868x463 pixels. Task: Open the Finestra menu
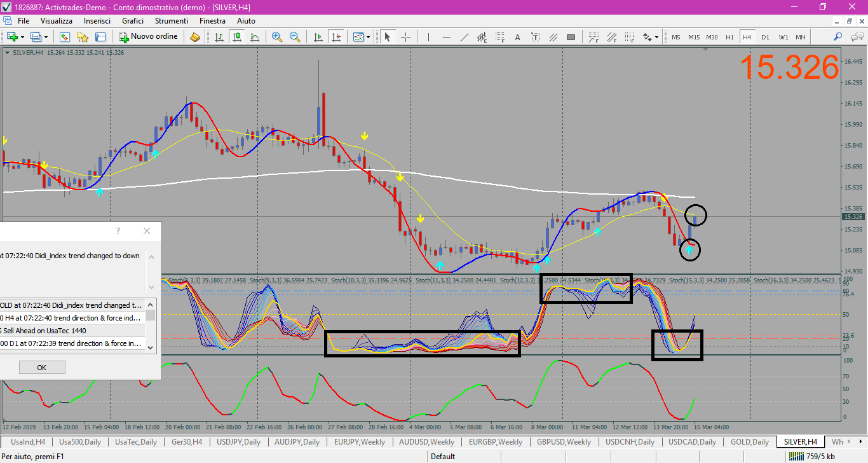coord(212,21)
